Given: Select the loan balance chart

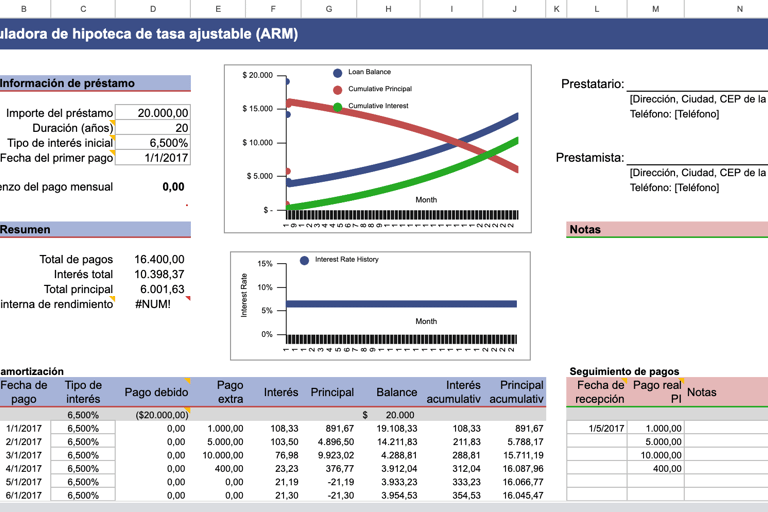Looking at the screenshot, I should (378, 148).
